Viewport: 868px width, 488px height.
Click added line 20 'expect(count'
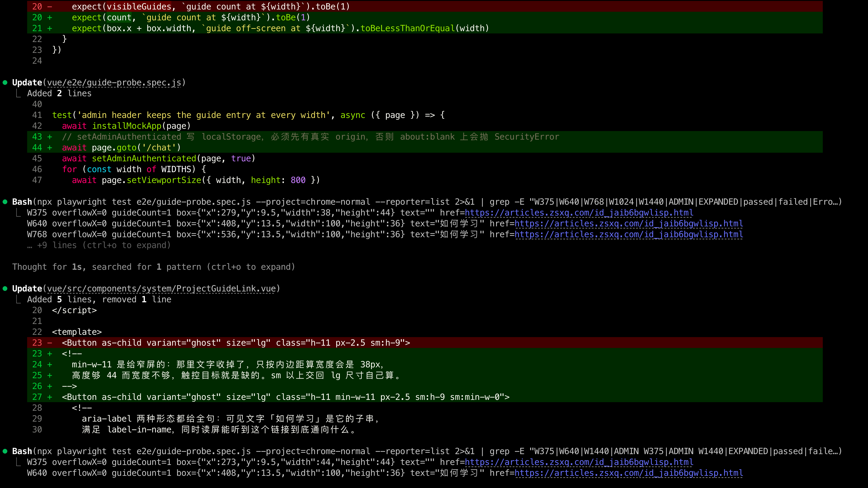point(425,17)
